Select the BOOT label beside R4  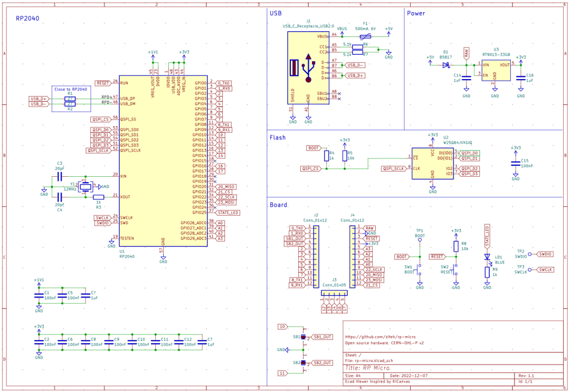pyautogui.click(x=313, y=148)
